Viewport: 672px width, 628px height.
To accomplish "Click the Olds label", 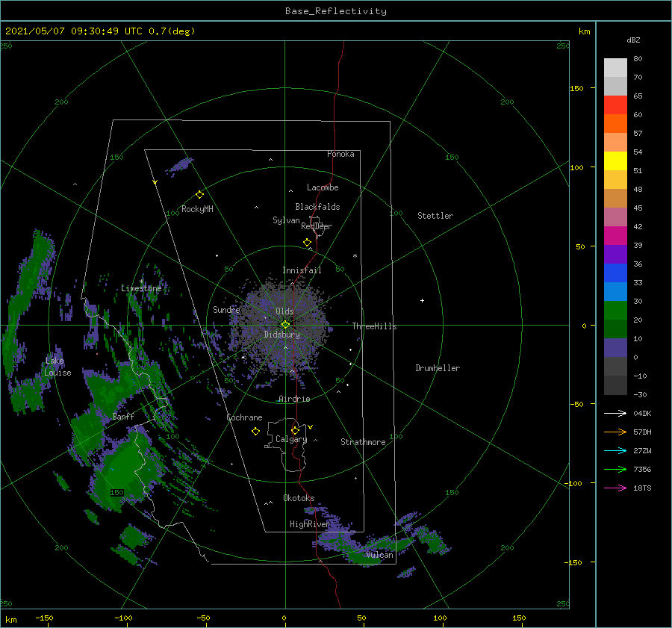I will 284,311.
